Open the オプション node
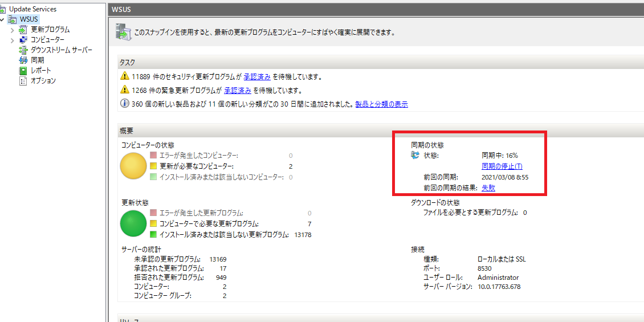Viewport: 644px width, 322px height. (43, 81)
